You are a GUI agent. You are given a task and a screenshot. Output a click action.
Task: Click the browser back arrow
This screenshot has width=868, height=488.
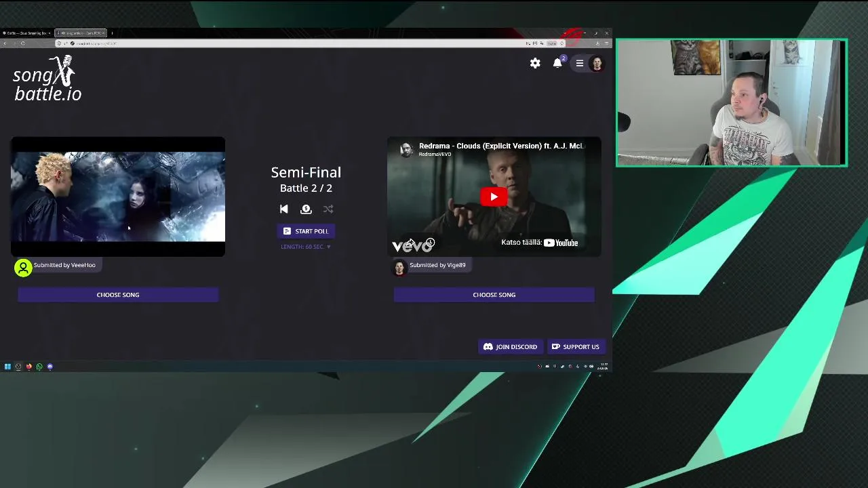pyautogui.click(x=5, y=43)
